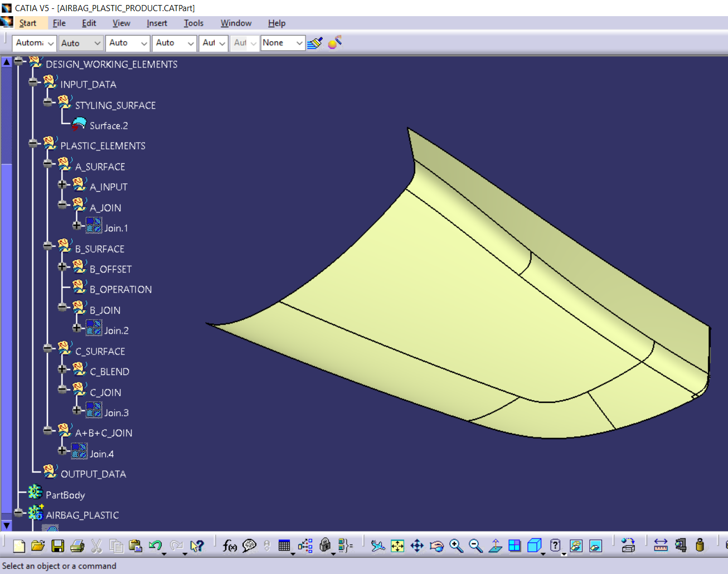Choose the Rotate view tool
Image resolution: width=728 pixels, height=574 pixels.
tap(436, 546)
